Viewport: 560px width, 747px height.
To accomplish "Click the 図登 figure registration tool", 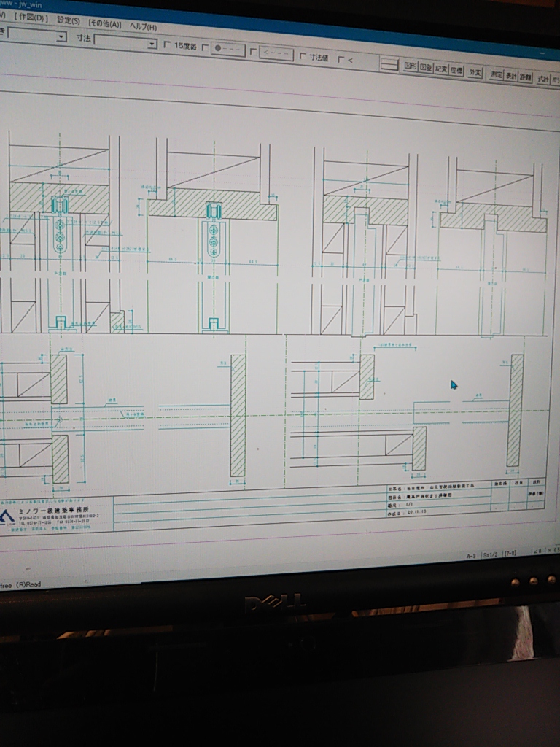I will click(x=427, y=68).
